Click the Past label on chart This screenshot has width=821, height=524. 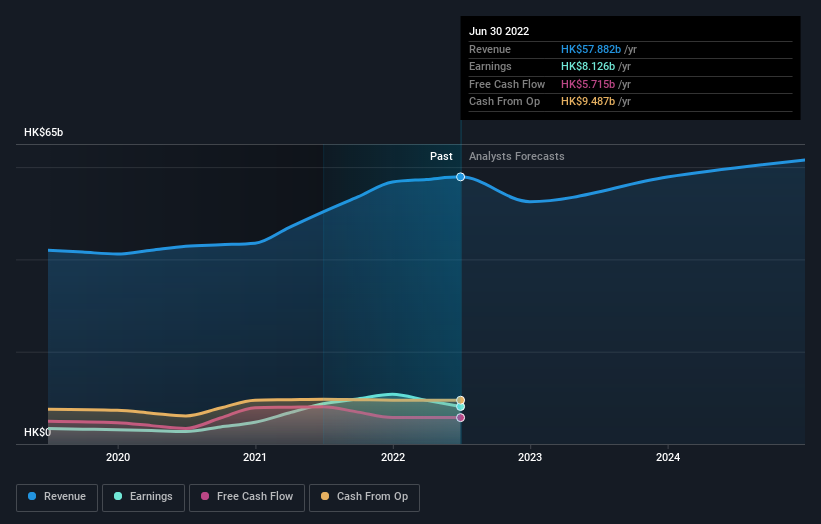pos(441,157)
